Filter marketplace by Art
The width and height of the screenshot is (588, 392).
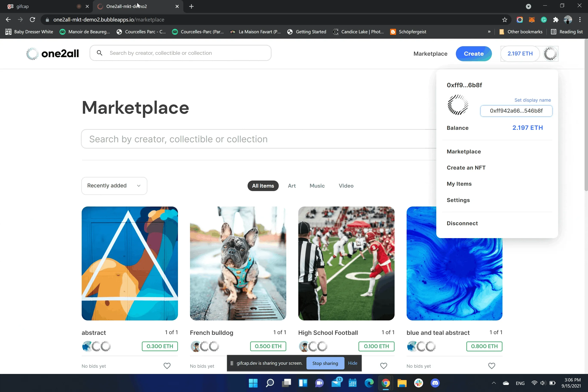pyautogui.click(x=292, y=186)
